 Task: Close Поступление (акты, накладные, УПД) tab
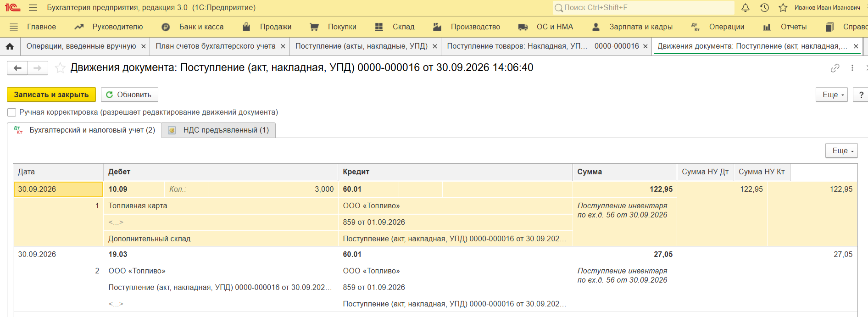tap(435, 46)
